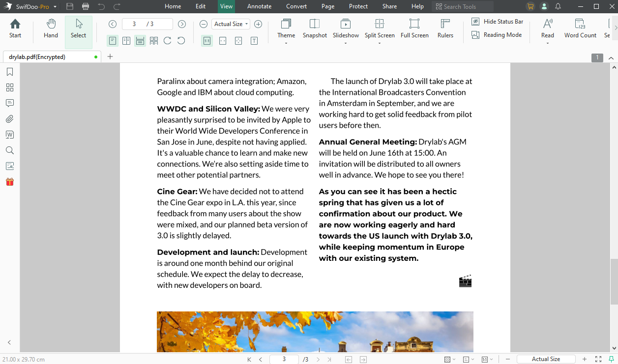Click the Search Tools field

tap(463, 6)
